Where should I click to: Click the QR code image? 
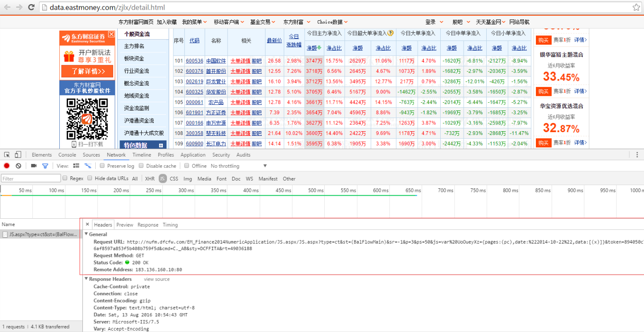(87, 119)
